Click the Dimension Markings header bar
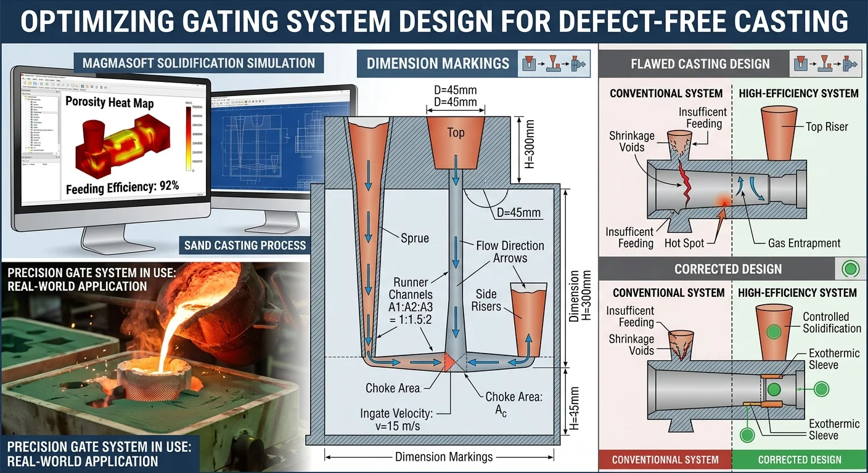Viewport: 868px width, 473px height. (439, 63)
